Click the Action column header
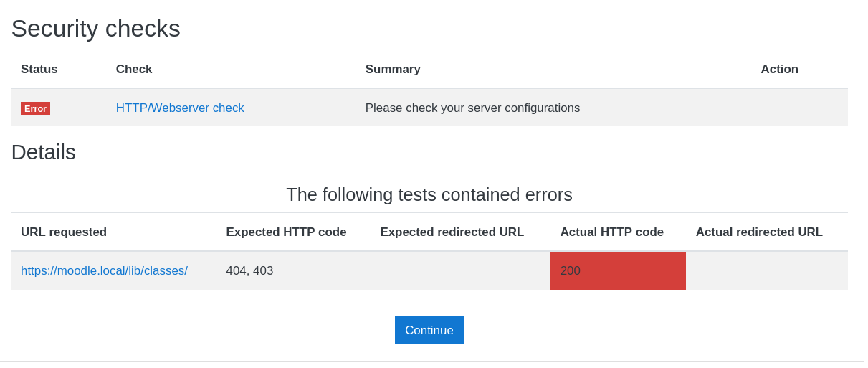 (x=779, y=70)
